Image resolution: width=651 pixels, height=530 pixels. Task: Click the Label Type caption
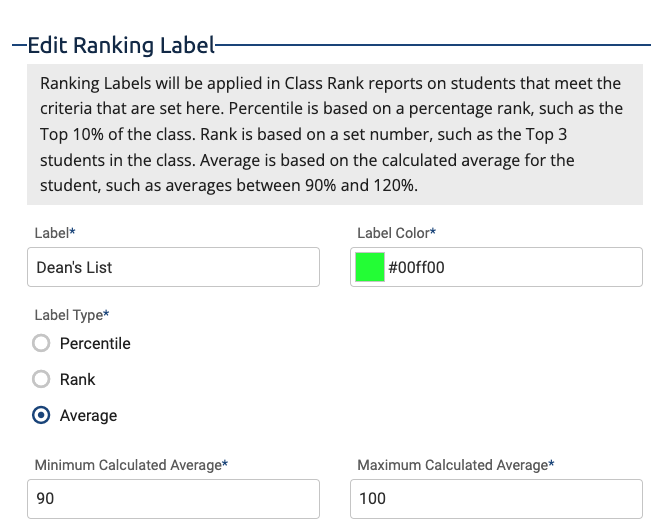coord(72,315)
